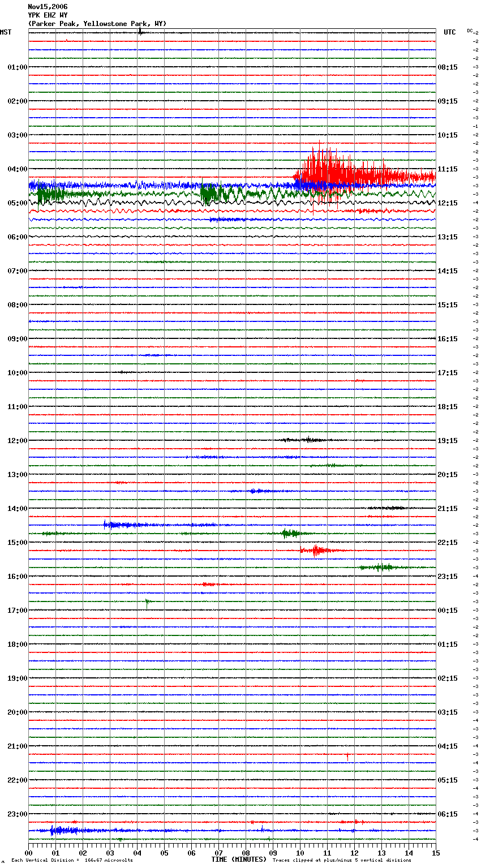Select the MST time label "14:00"
Viewport: 481px width, 868px height.
[18, 509]
